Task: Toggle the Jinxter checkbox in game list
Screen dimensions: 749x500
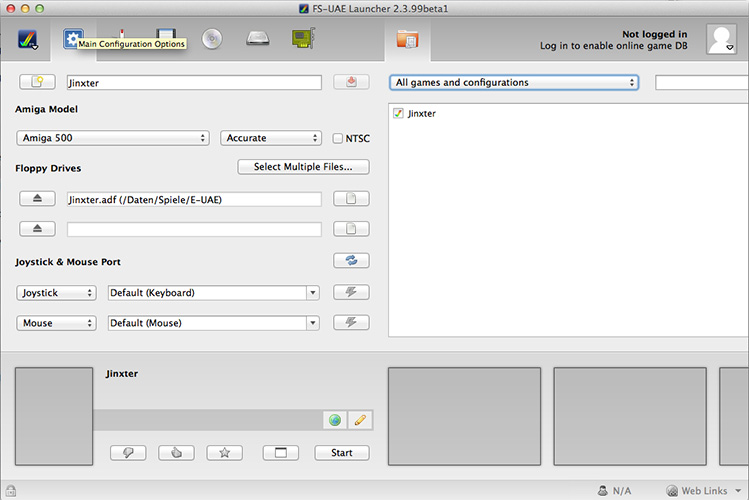Action: (398, 114)
